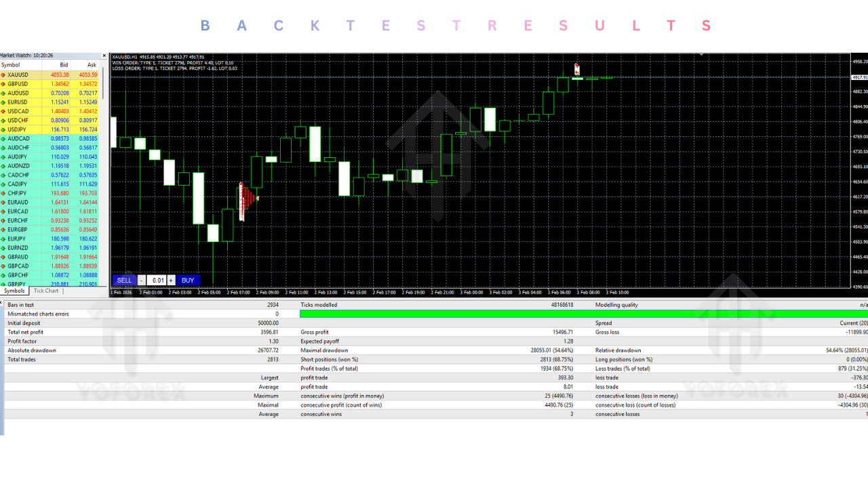Click the Total net profit value 3596.81
The width and height of the screenshot is (868, 488).
point(269,332)
